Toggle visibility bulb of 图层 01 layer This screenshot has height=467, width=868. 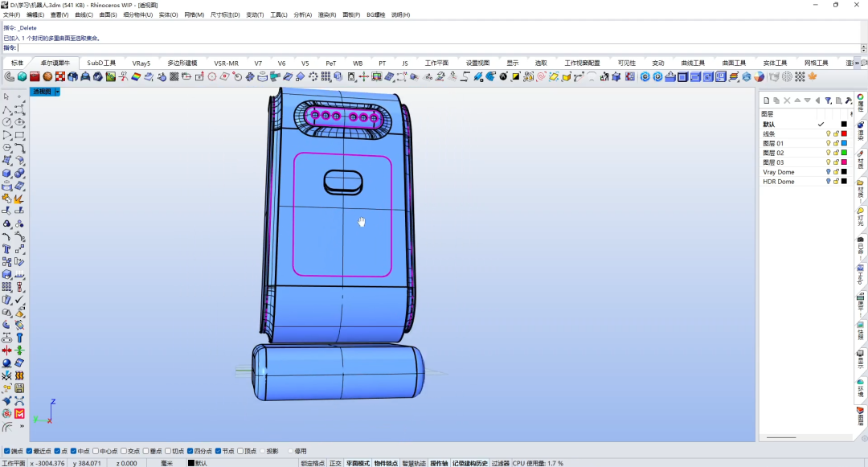828,143
